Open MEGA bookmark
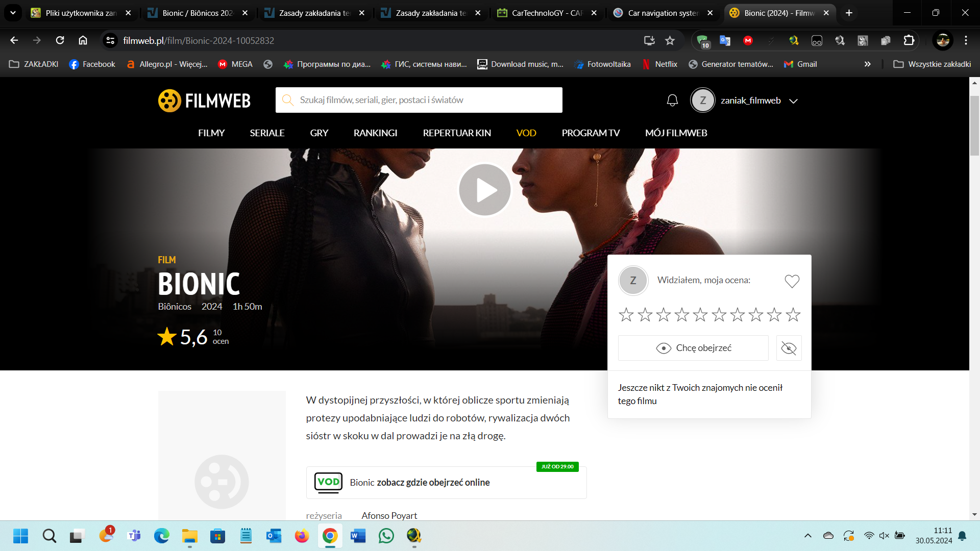The image size is (980, 551). point(235,64)
